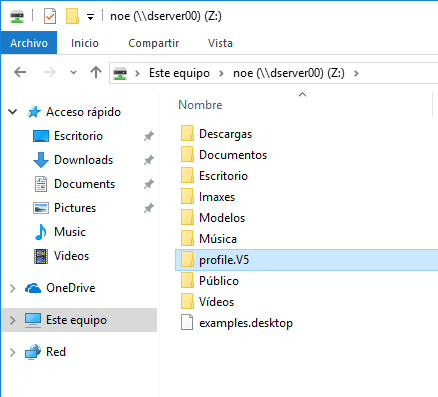438x397 pixels.
Task: Expand the OneDrive tree node
Action: pos(12,288)
